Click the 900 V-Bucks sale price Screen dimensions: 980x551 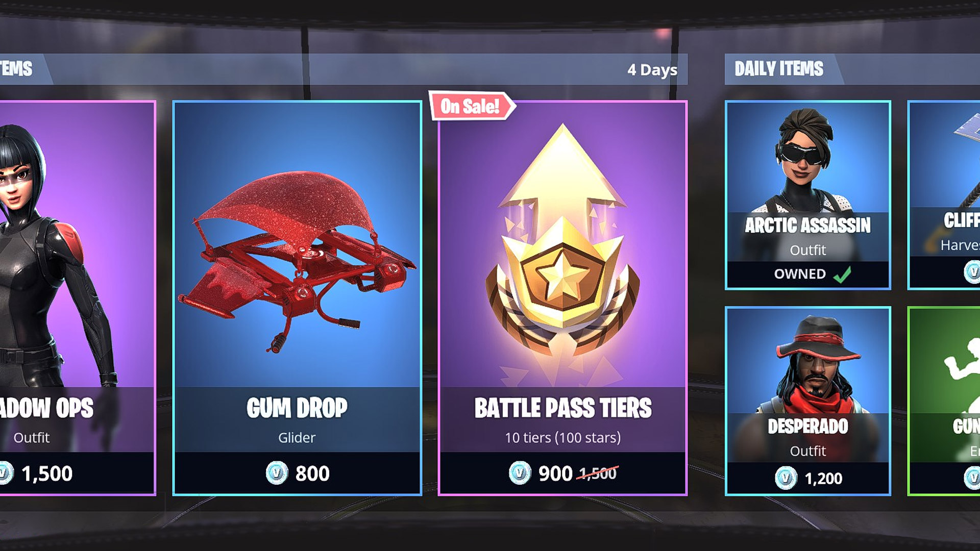coord(555,473)
